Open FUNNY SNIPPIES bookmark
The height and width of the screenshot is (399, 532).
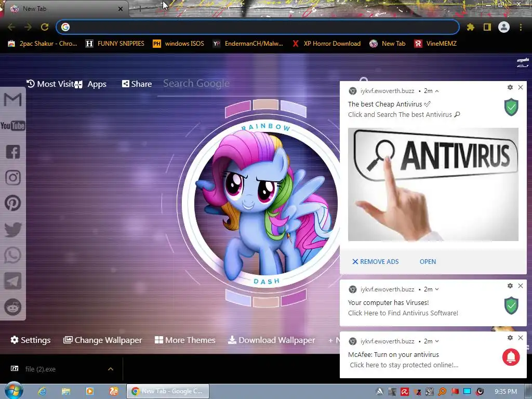tap(115, 44)
